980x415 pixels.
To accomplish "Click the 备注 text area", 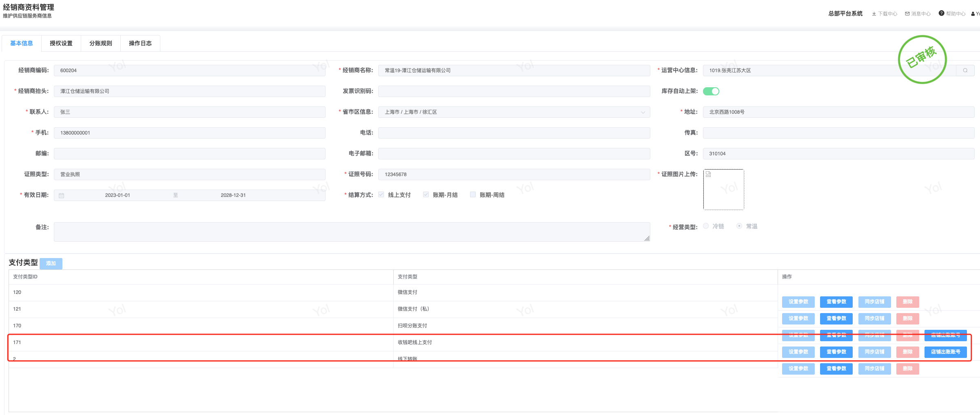I will 352,232.
